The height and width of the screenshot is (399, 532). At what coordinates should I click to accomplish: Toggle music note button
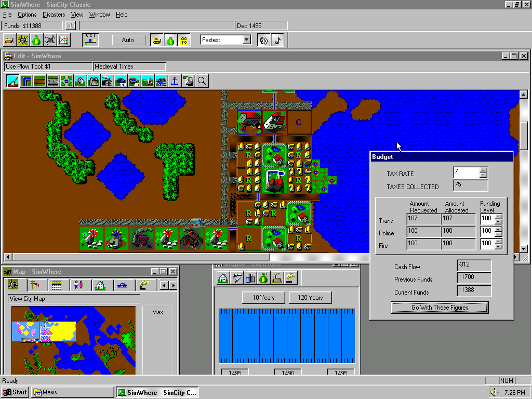(x=277, y=40)
